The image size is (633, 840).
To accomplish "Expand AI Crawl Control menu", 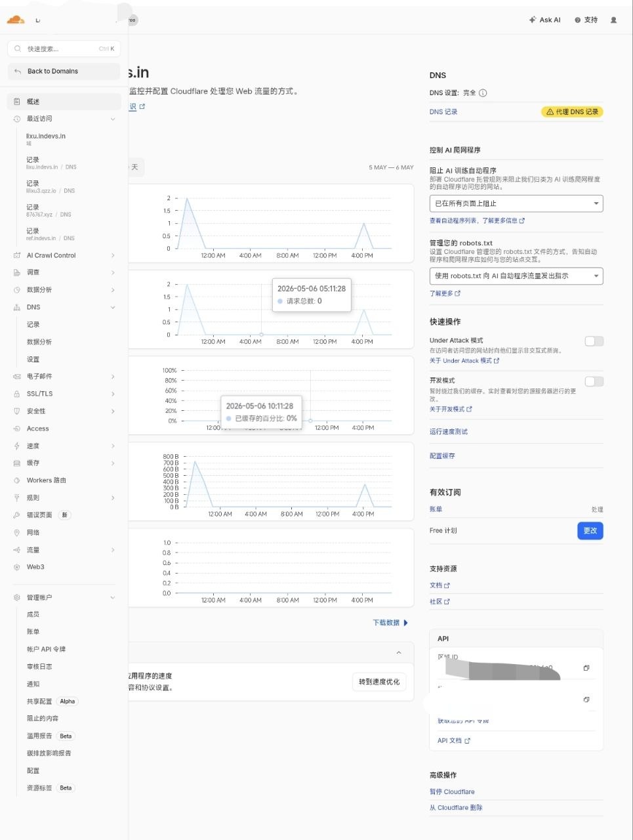I will coord(113,255).
